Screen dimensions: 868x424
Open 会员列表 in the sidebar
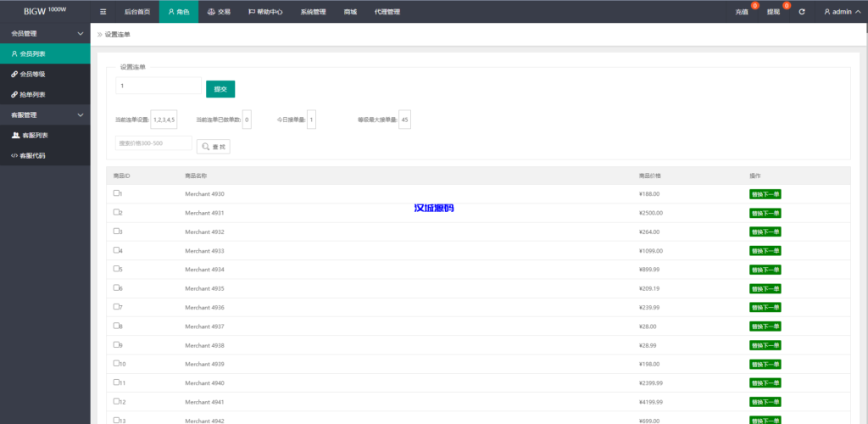point(32,53)
